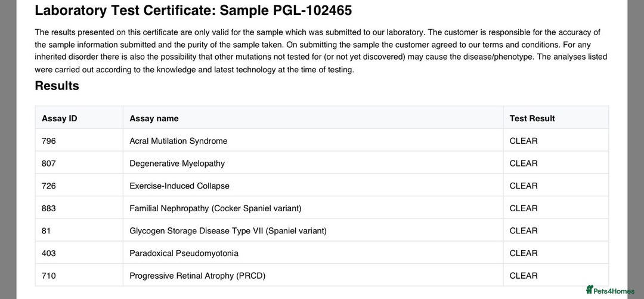
Task: Click the Pets4Homes logo icon
Action: coord(591,289)
